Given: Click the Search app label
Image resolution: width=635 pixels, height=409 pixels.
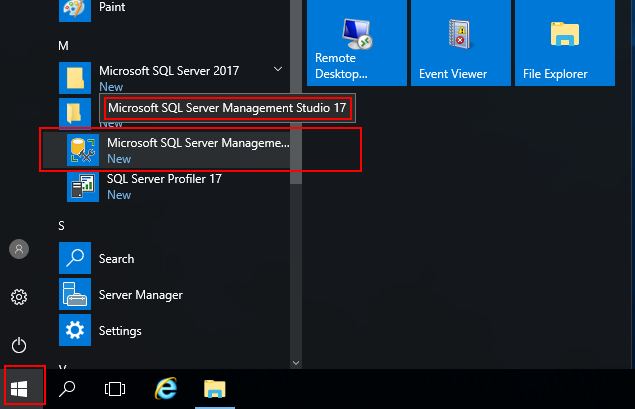Looking at the screenshot, I should point(116,259).
